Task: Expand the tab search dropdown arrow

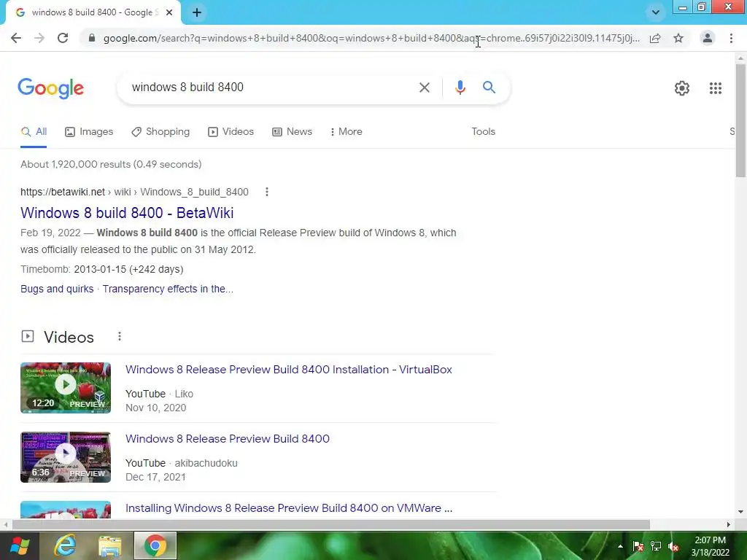Action: click(x=656, y=12)
